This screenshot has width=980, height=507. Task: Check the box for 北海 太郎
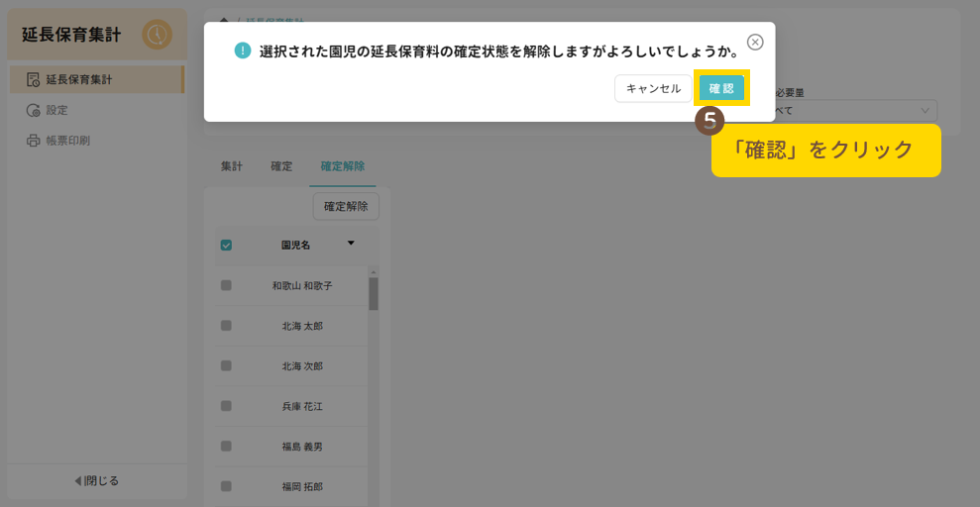[x=226, y=325]
